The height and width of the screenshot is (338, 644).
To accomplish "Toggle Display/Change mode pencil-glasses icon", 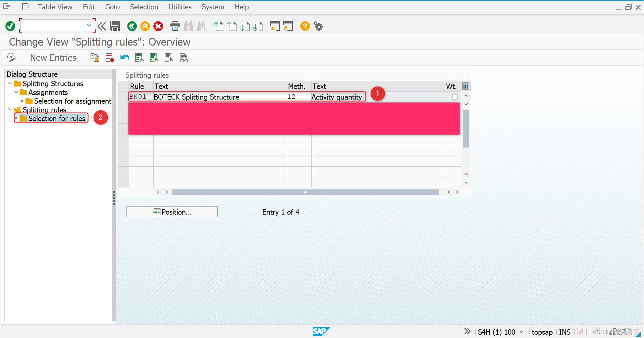I will [11, 58].
